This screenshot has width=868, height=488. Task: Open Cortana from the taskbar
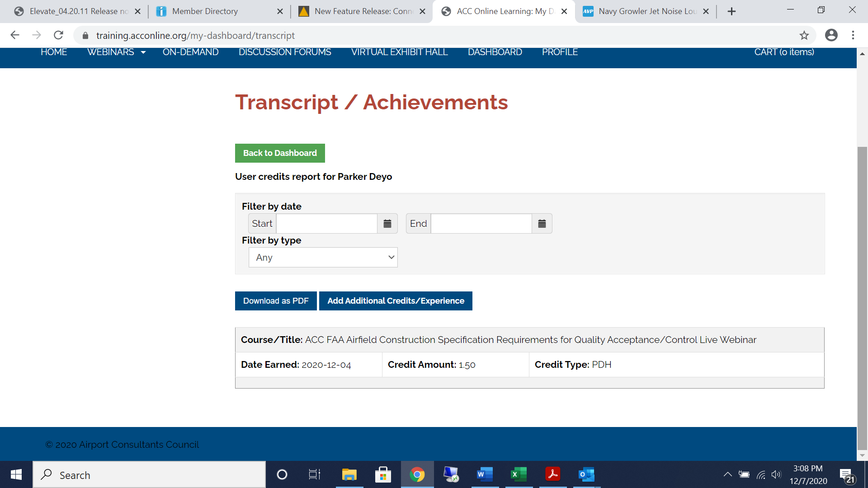point(282,474)
